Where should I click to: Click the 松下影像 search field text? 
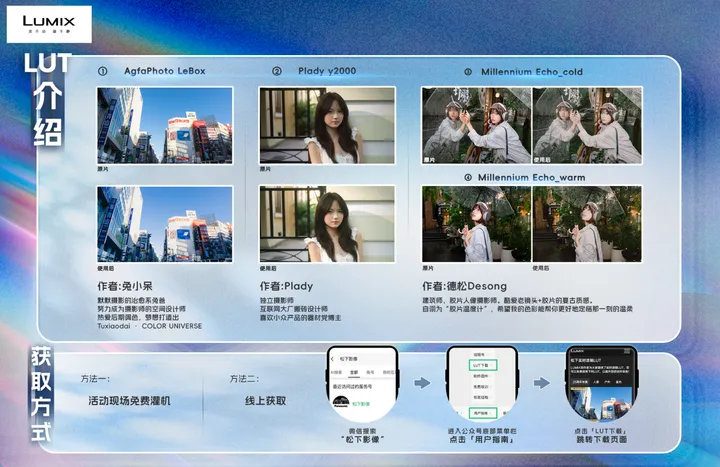coord(348,359)
